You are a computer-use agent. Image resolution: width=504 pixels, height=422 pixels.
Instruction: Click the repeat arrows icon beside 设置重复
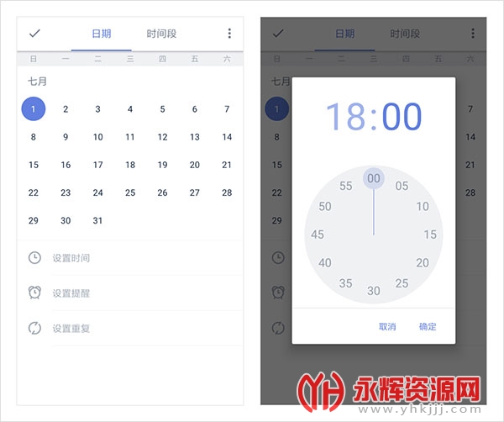tap(34, 328)
